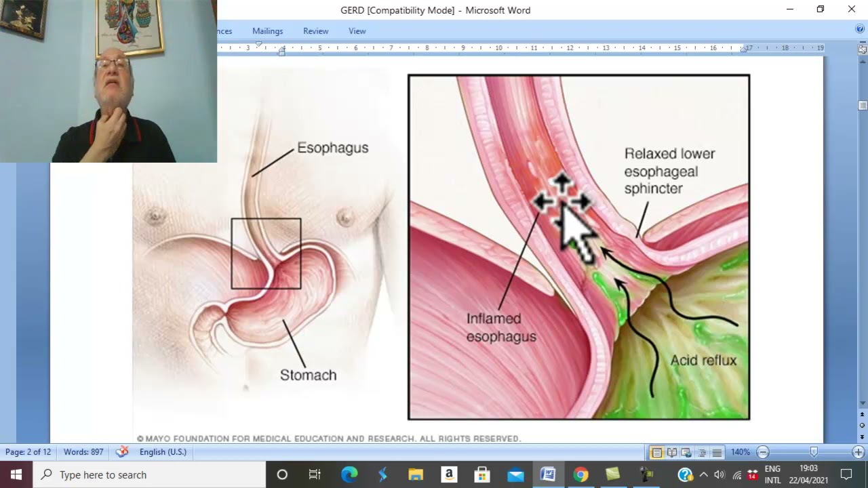
Task: Open Task View on taskbar
Action: pos(315,474)
